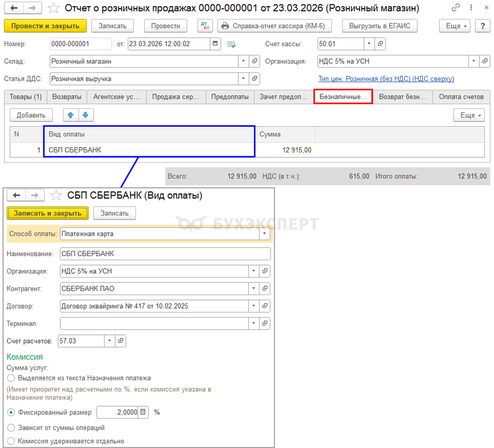Open Счет расчетов 57.03 account card

[x=121, y=341]
